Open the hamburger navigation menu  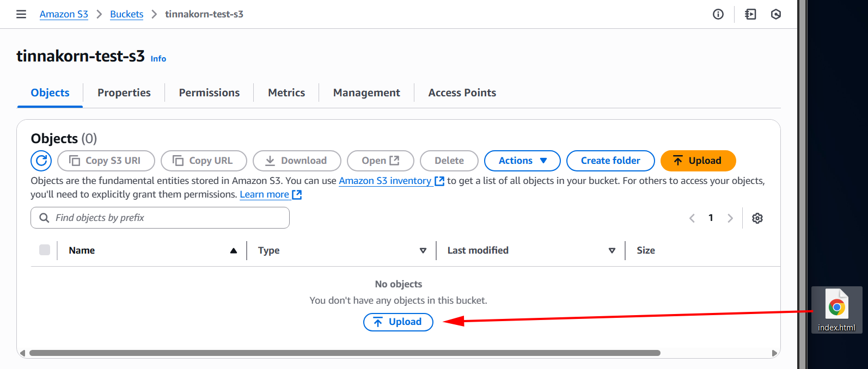tap(21, 14)
